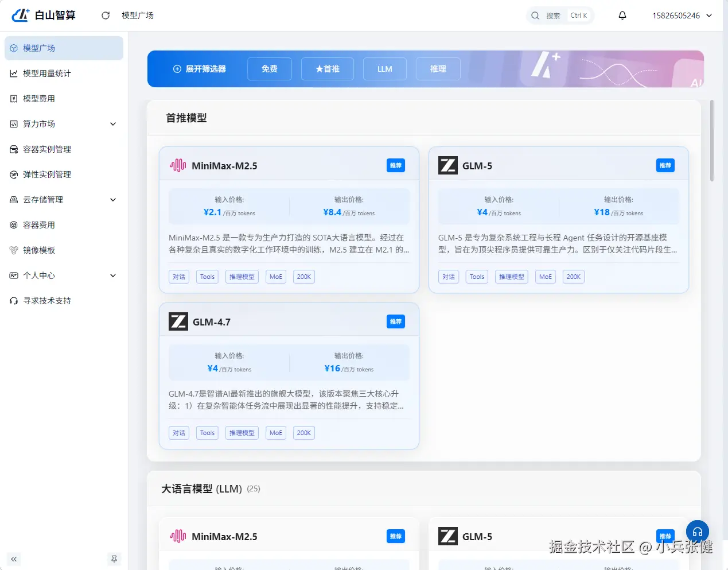This screenshot has height=570, width=728.
Task: Expand the 个人中心 submenu chevron
Action: (x=113, y=276)
